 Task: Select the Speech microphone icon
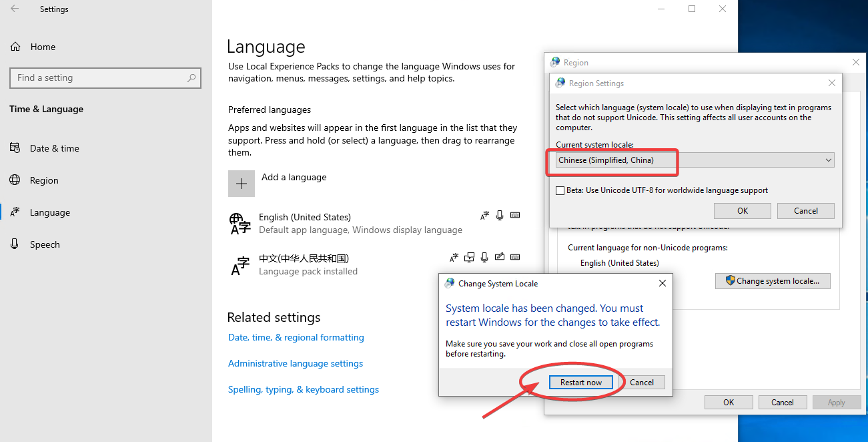coord(15,244)
